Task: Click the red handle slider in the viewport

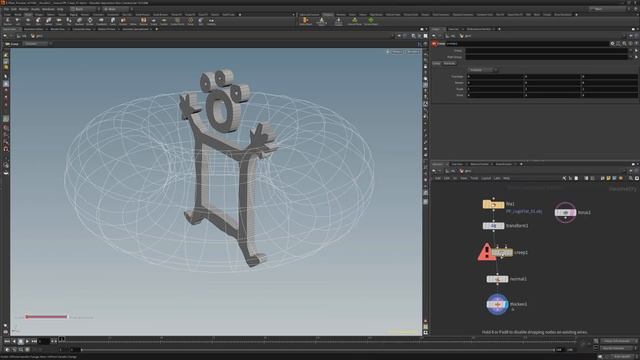Action: click(x=47, y=317)
